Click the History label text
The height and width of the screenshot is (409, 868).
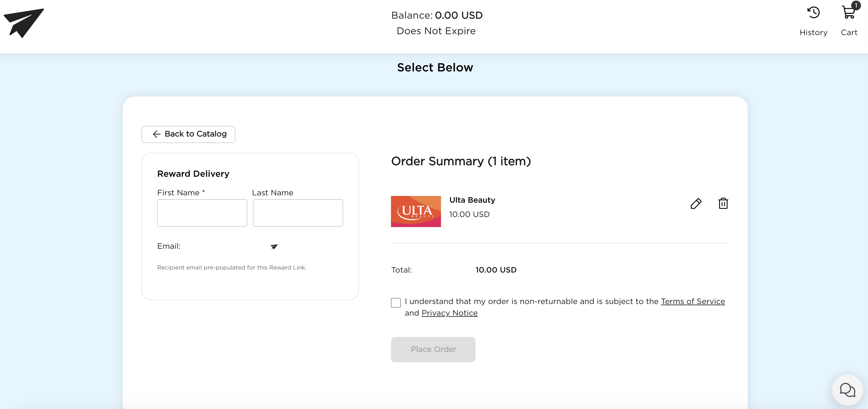point(813,32)
